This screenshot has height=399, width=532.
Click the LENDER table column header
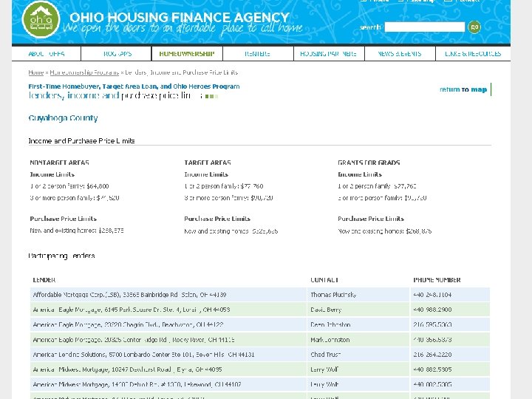click(44, 280)
